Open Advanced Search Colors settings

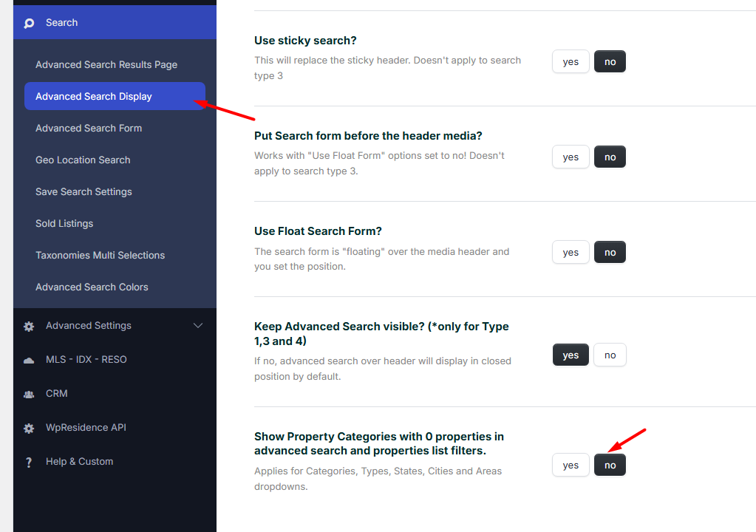(x=92, y=287)
